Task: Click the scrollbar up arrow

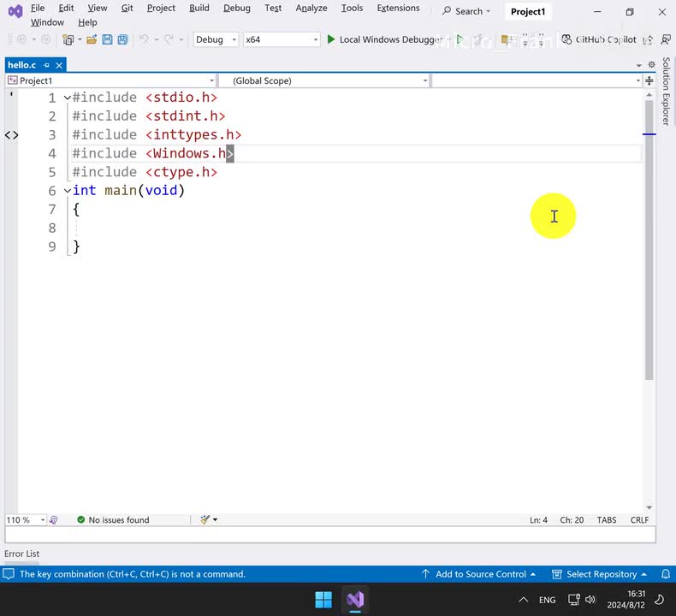Action: [649, 94]
